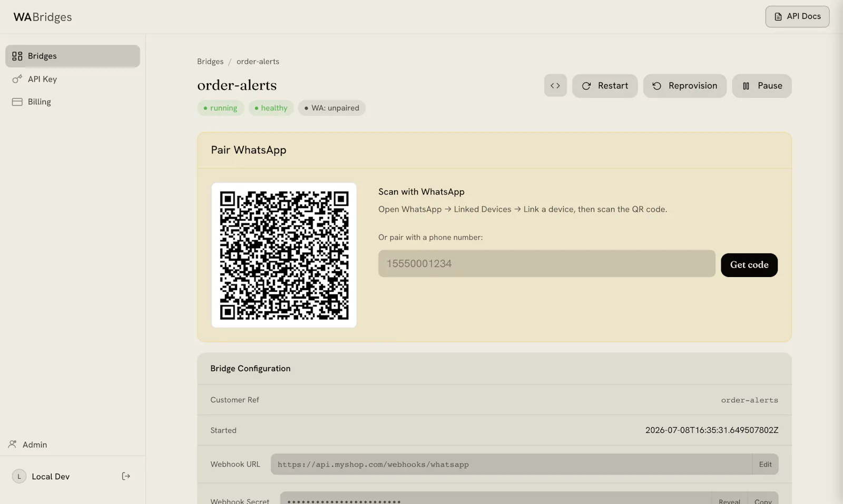Click the Local Dev avatar circle

pos(19,476)
